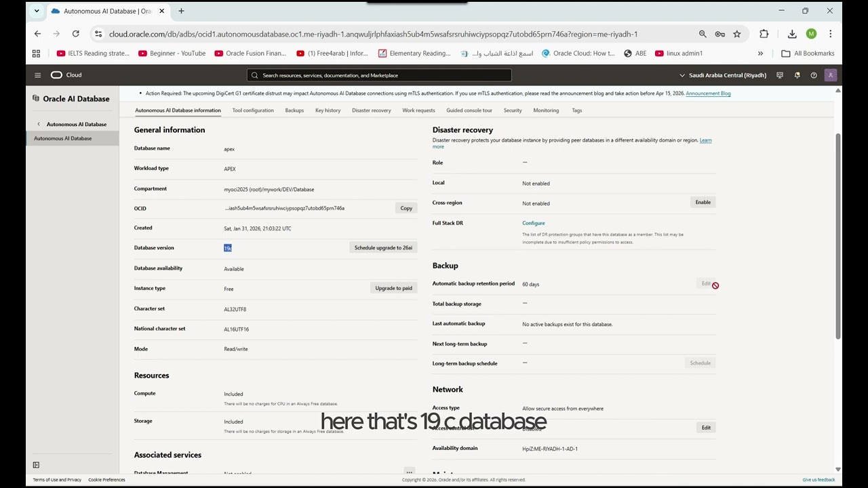Screen dimensions: 868x488
Task: Open the Chrome profile M avatar
Action: coord(811,34)
